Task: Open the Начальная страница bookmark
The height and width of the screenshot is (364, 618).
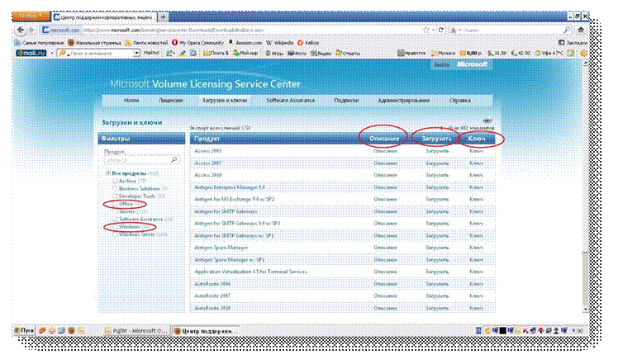Action: [x=94, y=43]
